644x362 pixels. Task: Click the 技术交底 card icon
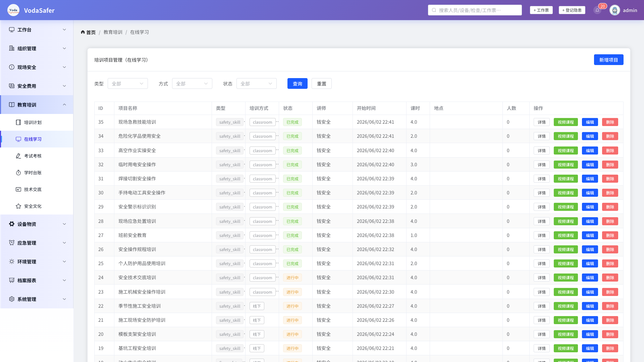[x=18, y=189]
